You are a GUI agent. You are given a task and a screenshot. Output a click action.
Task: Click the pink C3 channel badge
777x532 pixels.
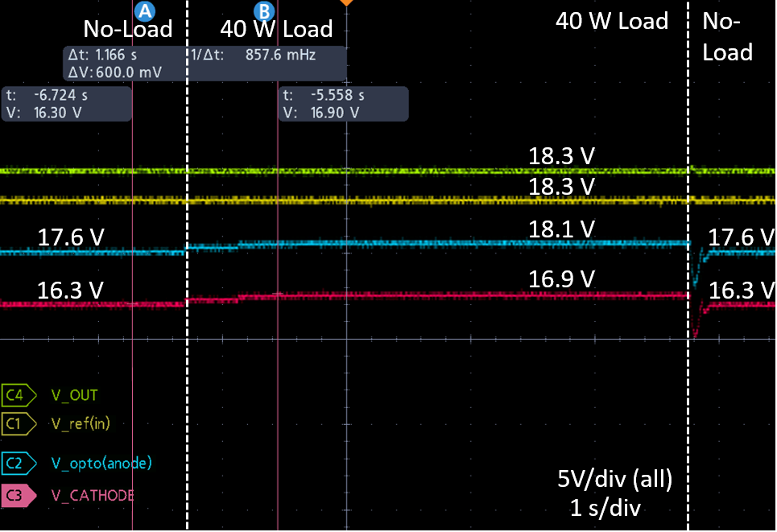click(x=19, y=496)
